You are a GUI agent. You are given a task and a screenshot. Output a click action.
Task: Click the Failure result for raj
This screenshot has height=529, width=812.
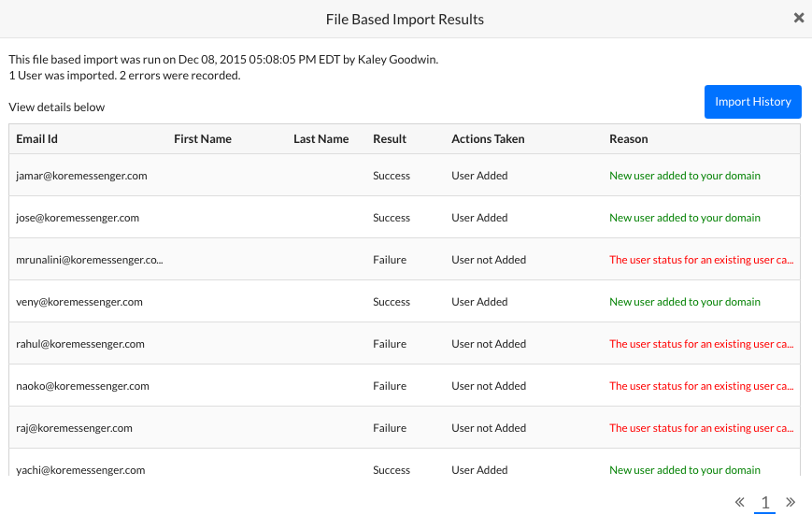[390, 428]
